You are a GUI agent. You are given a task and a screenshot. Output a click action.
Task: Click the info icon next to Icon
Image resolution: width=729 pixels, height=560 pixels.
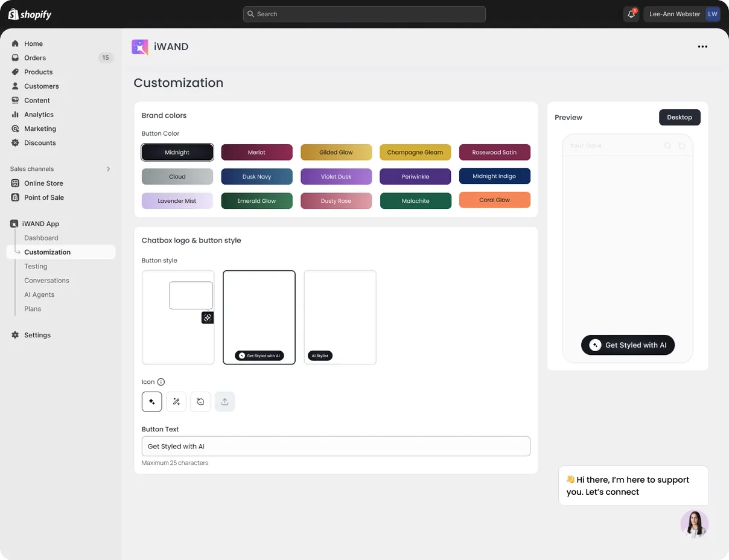[161, 382]
